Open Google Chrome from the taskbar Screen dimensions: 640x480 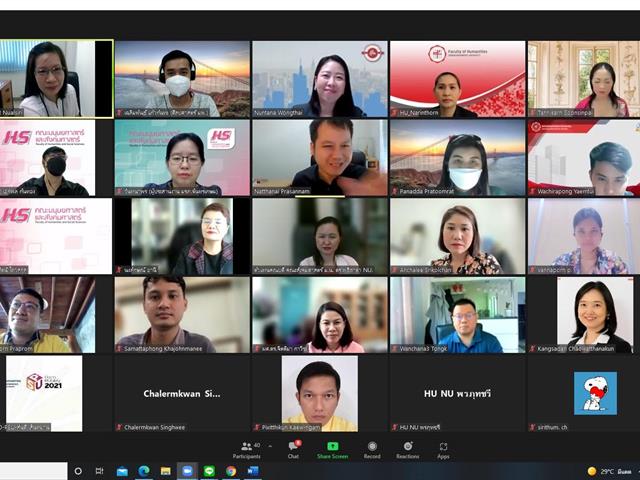click(231, 471)
